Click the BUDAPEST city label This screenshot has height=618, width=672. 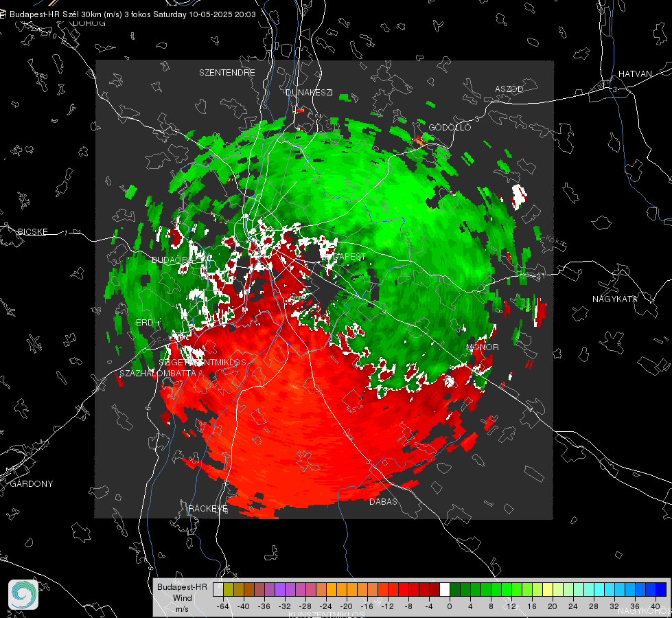[x=344, y=256]
